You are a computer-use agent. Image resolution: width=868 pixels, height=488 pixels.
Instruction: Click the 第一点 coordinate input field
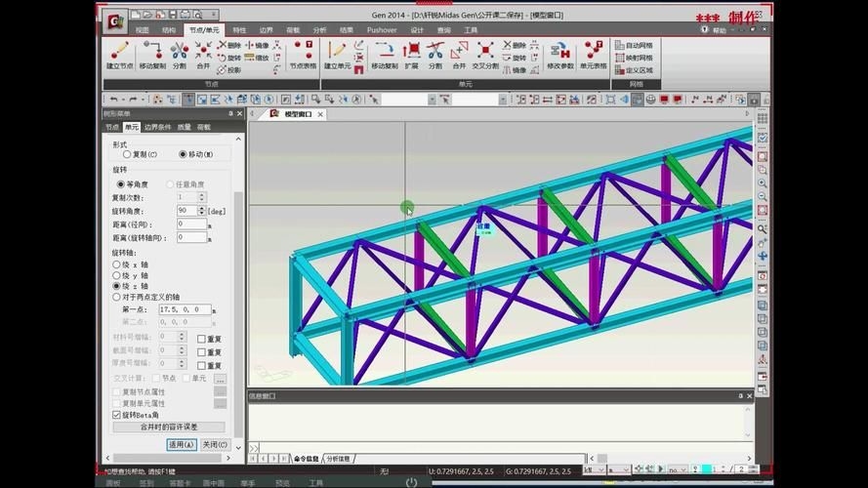click(x=184, y=309)
